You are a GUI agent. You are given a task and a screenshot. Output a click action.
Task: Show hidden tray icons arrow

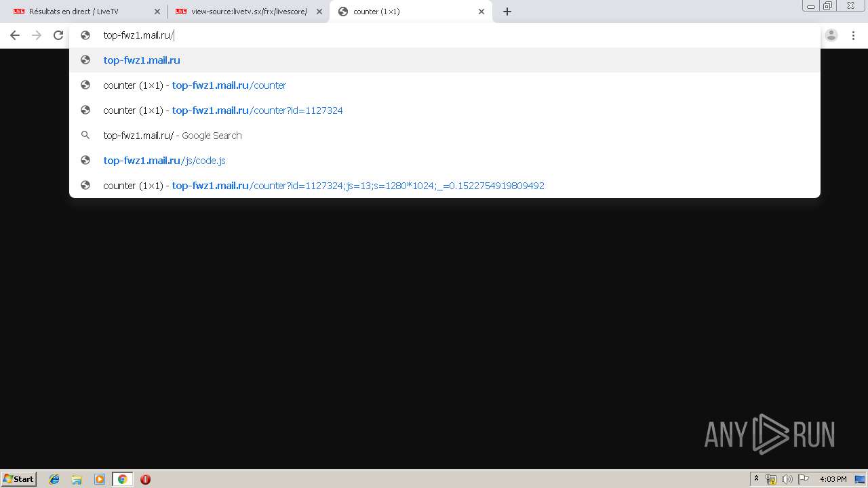point(756,479)
